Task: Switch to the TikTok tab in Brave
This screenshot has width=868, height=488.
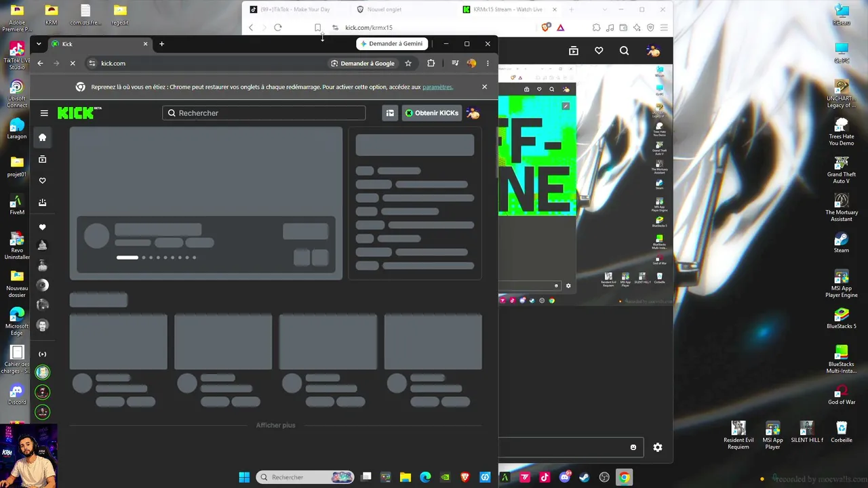Action: [x=295, y=9]
